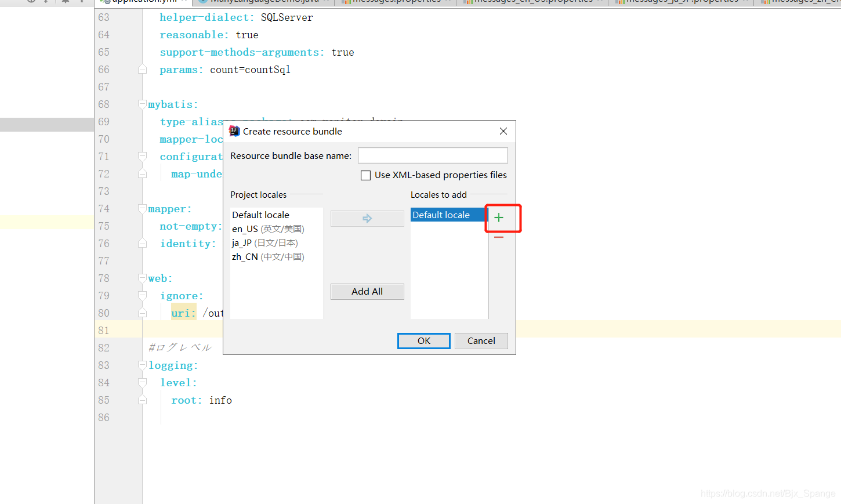
Task: Click the SQLServer value
Action: coord(287,17)
